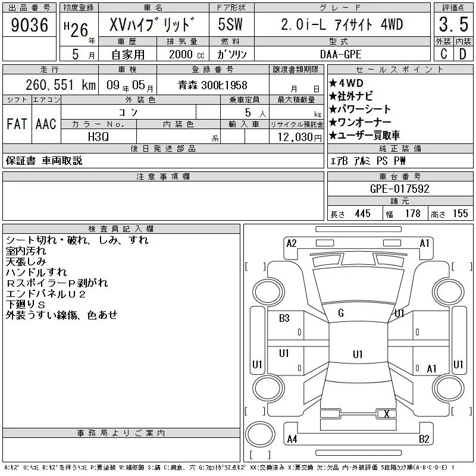
Task: Select the U1 mark on the roof
Action: pos(358,354)
